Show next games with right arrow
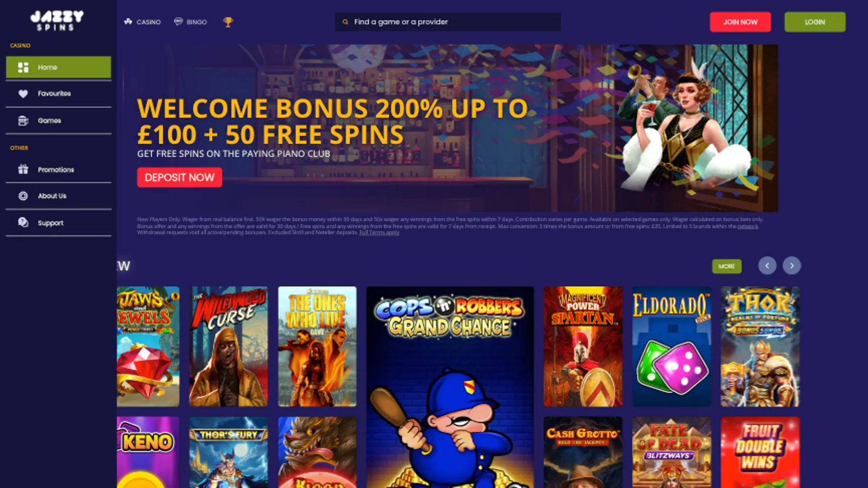Screen dimensions: 868x488 792,266
